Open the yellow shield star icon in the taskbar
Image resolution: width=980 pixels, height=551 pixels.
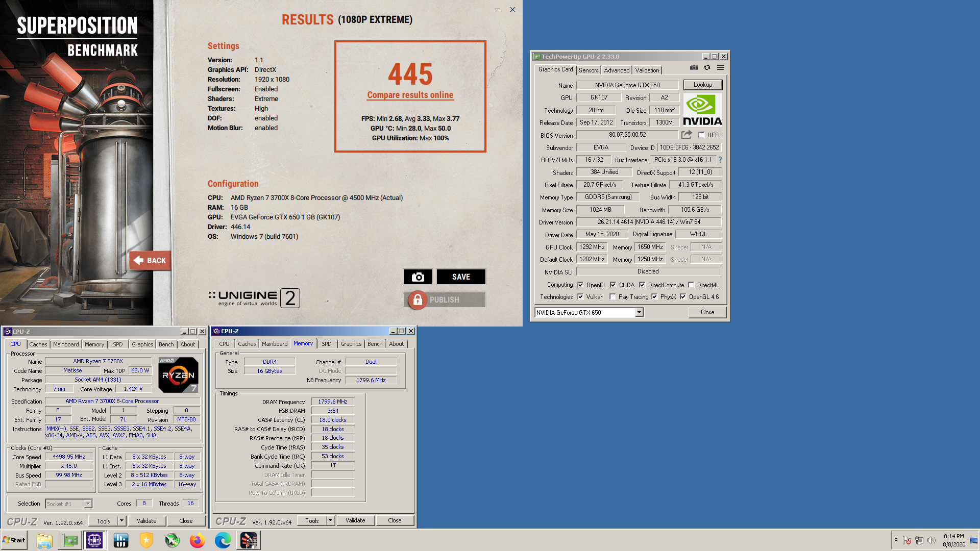coord(146,540)
